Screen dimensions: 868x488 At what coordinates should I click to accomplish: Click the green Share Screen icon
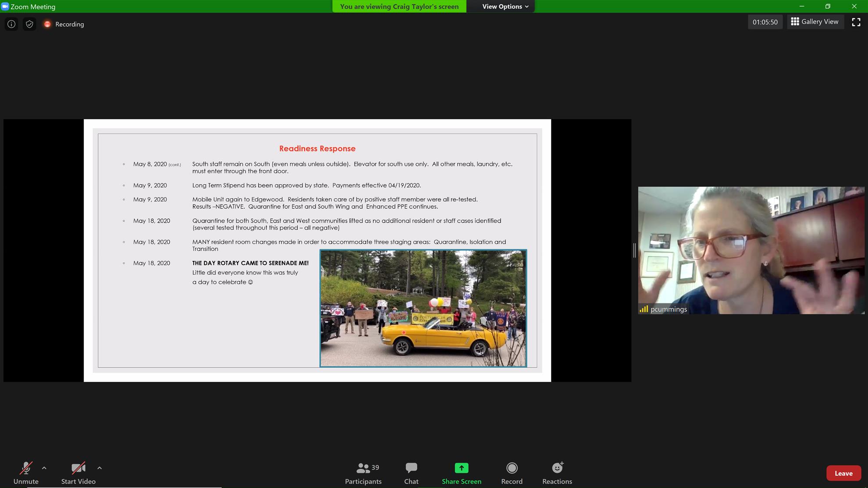(x=461, y=468)
